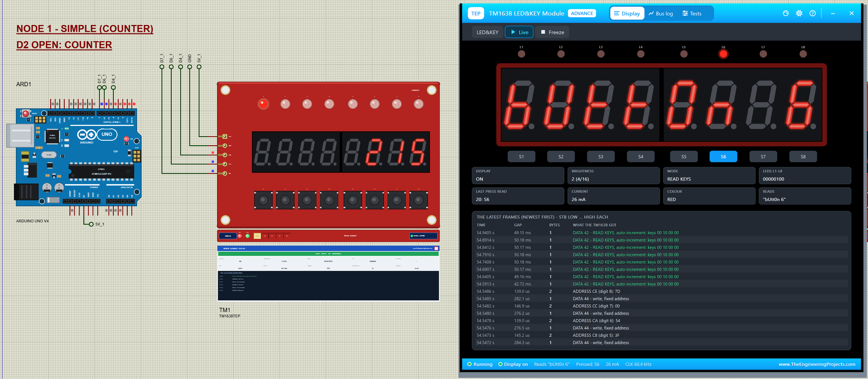Click LED indicator L3
868x379 pixels.
pyautogui.click(x=601, y=54)
